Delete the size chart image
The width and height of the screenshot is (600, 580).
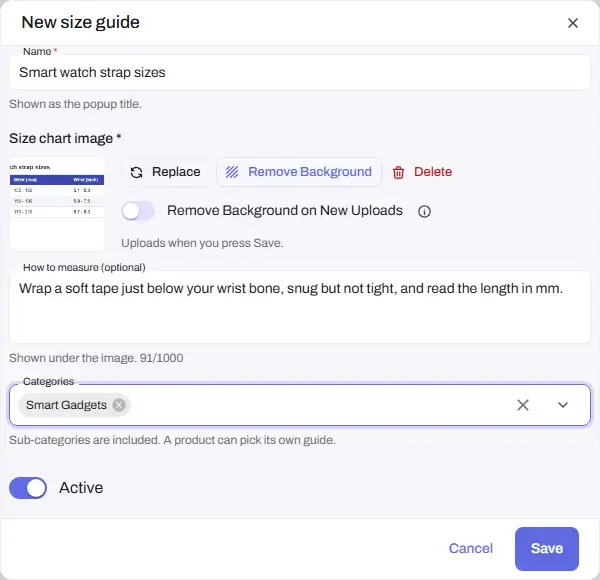[x=422, y=172]
